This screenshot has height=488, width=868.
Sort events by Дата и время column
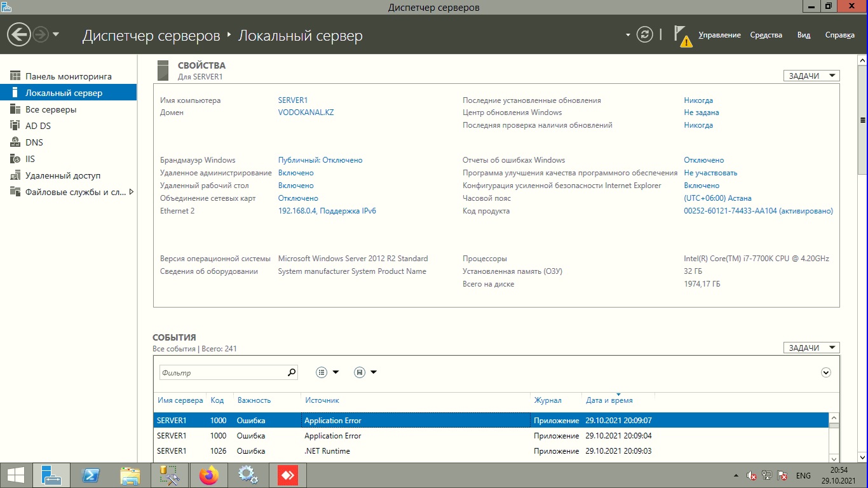tap(609, 400)
